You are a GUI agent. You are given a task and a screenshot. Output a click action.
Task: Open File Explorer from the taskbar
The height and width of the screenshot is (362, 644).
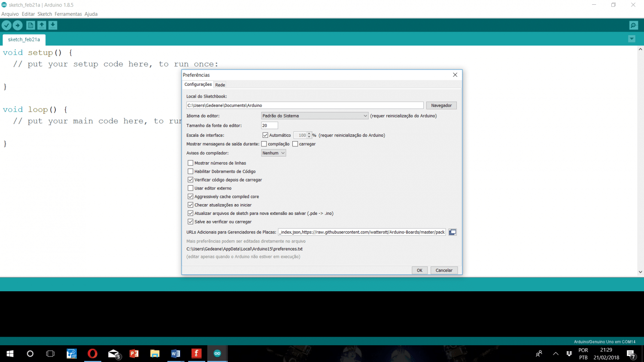pos(155,354)
